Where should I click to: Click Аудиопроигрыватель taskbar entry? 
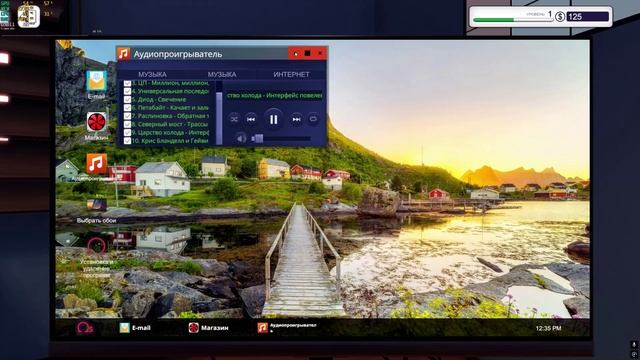[287, 327]
